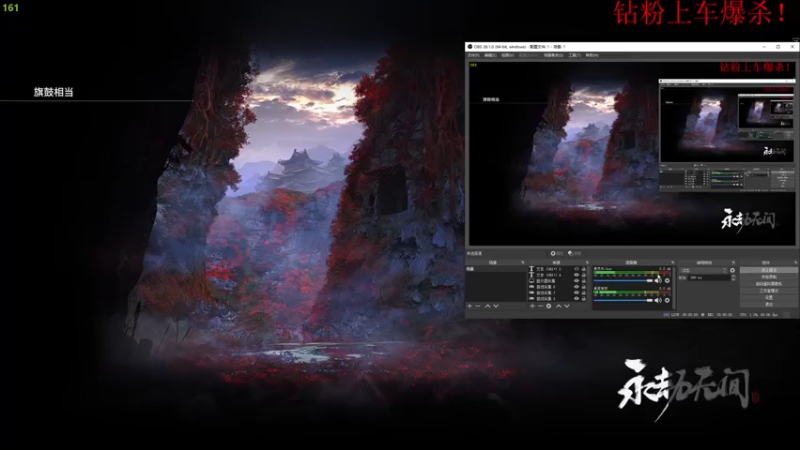Screen dimensions: 800x450
Task: Toggle lock of 显示器采集 source
Action: [584, 281]
